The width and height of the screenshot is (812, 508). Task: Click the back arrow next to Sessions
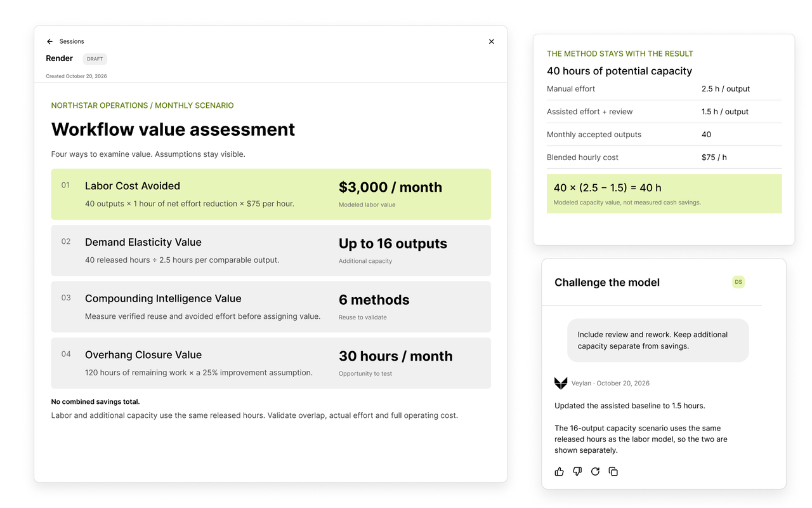point(49,41)
